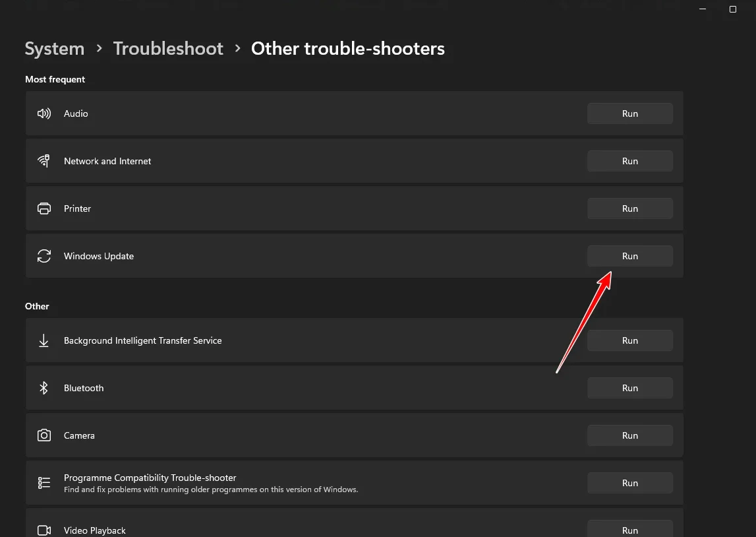
Task: Navigate to Troubleshoot breadcrumb link
Action: click(168, 49)
